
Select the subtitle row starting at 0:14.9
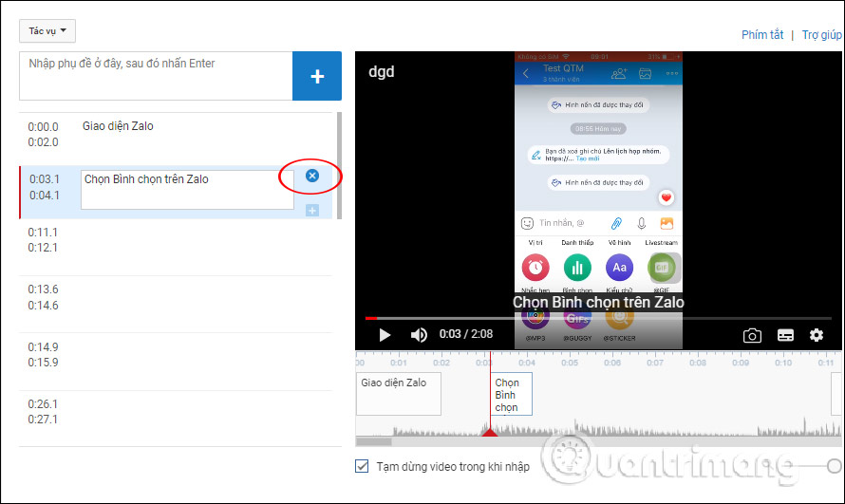pyautogui.click(x=176, y=362)
